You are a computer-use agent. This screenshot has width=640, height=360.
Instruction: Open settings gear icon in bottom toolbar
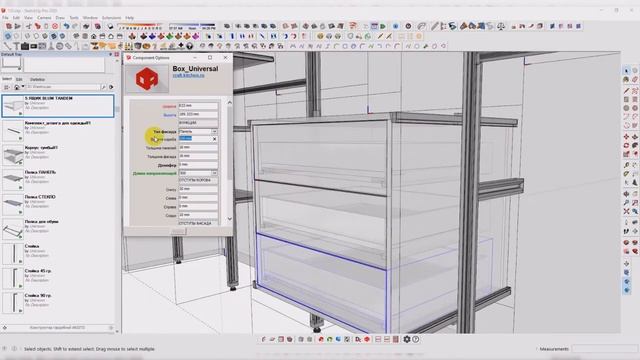pyautogui.click(x=407, y=339)
